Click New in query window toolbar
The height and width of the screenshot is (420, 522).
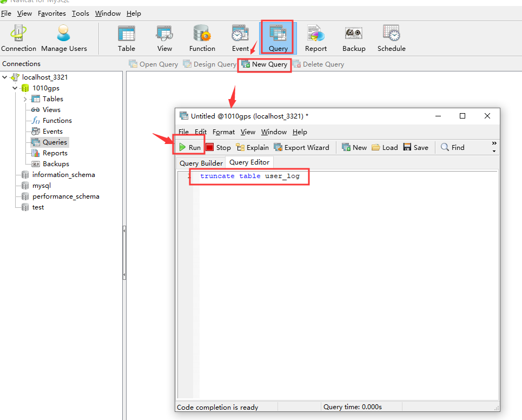[354, 147]
